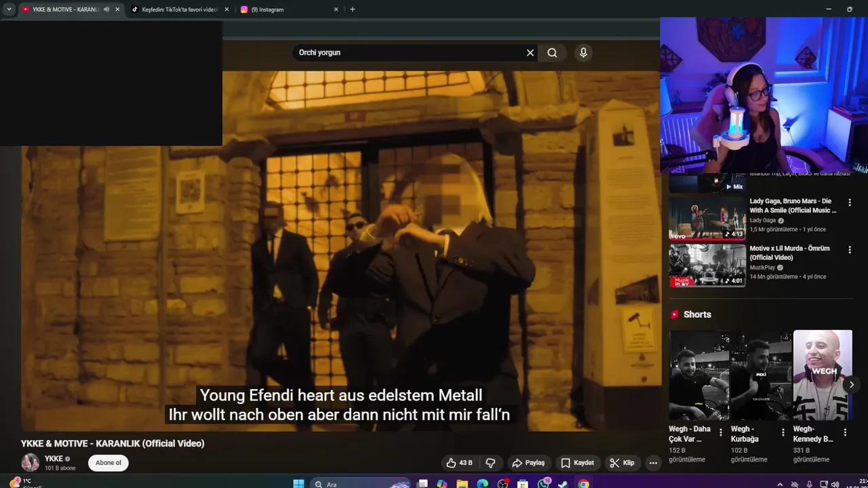
Task: Open Wegh - Kurbağa short
Action: (761, 375)
